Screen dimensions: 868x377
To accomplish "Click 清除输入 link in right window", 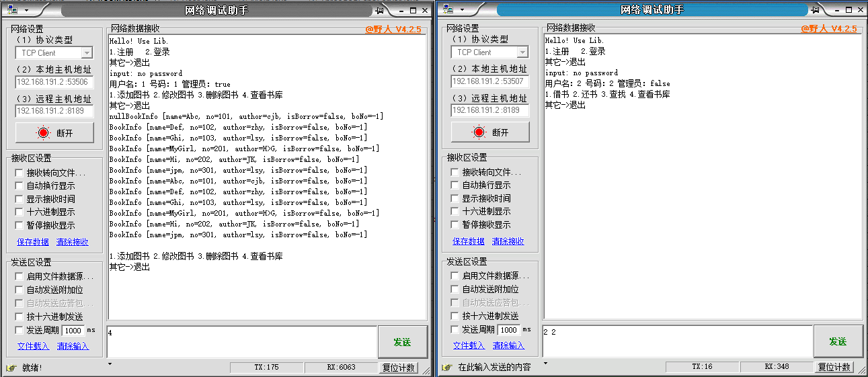I will click(x=508, y=345).
